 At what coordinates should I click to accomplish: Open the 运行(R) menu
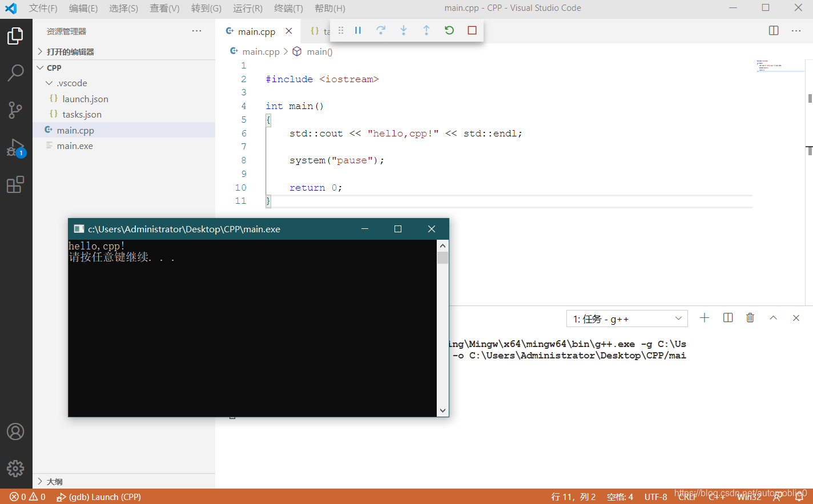tap(248, 8)
